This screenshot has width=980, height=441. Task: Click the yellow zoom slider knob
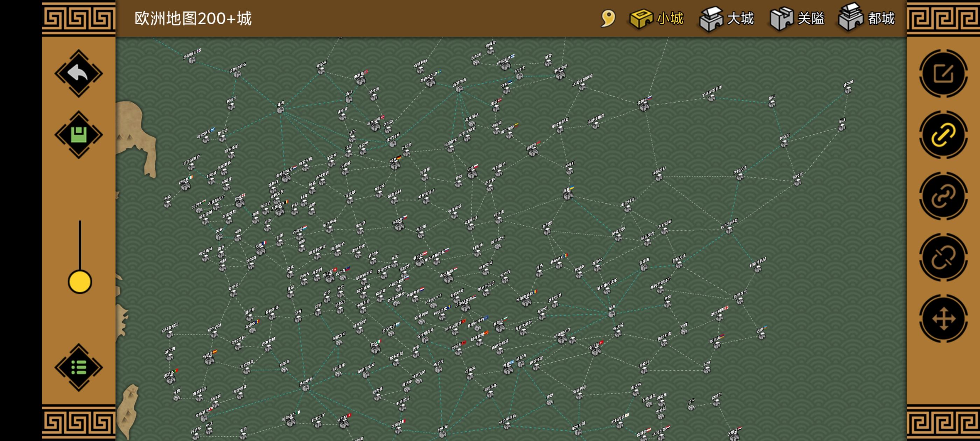(x=80, y=282)
